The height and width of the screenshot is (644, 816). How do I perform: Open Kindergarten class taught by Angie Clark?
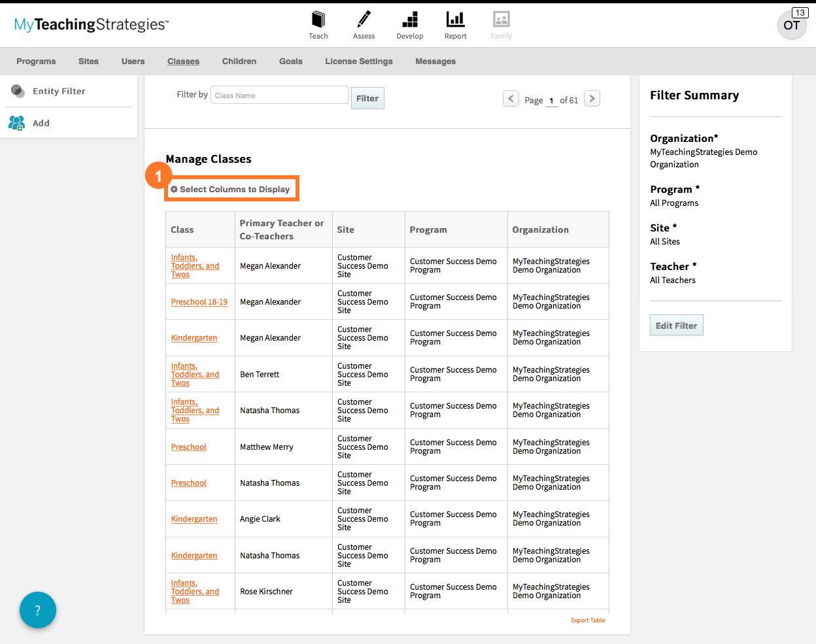194,518
